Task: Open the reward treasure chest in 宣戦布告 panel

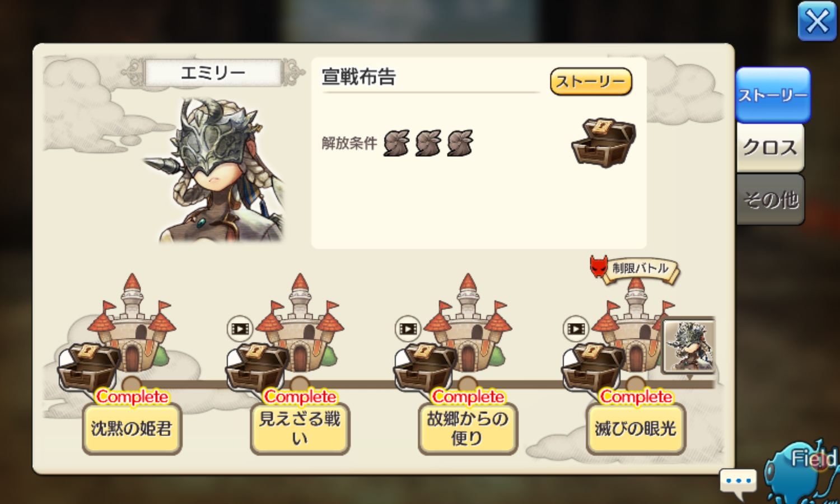Action: [x=603, y=142]
